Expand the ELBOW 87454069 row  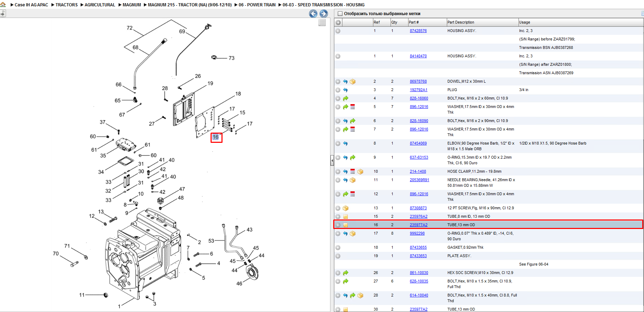pos(338,144)
